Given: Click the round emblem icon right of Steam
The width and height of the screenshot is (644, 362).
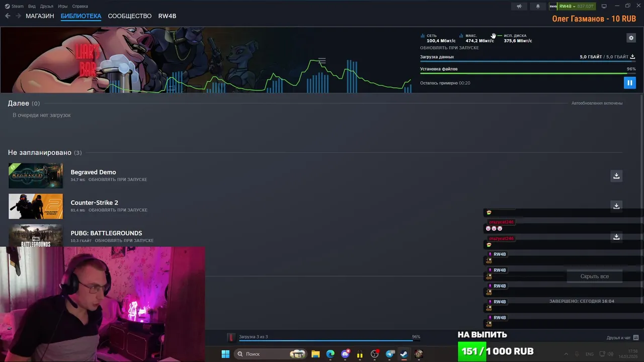Looking at the screenshot, I should [x=419, y=354].
